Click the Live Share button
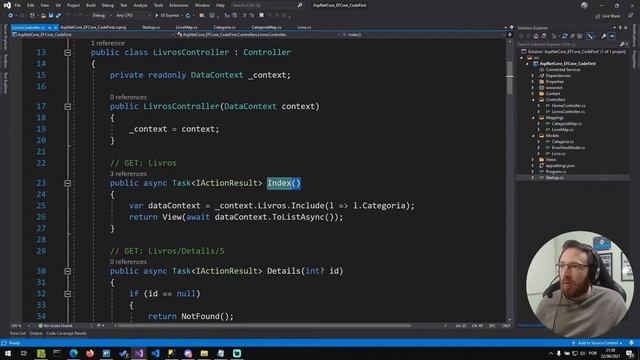This screenshot has height=360, width=640. pyautogui.click(x=608, y=16)
